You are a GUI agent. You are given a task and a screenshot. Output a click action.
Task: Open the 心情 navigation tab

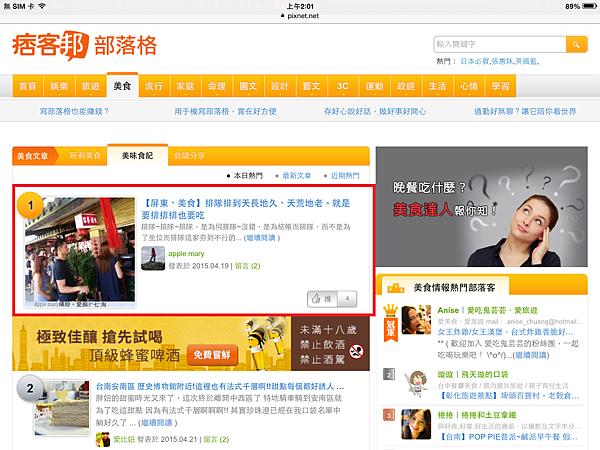click(x=469, y=86)
